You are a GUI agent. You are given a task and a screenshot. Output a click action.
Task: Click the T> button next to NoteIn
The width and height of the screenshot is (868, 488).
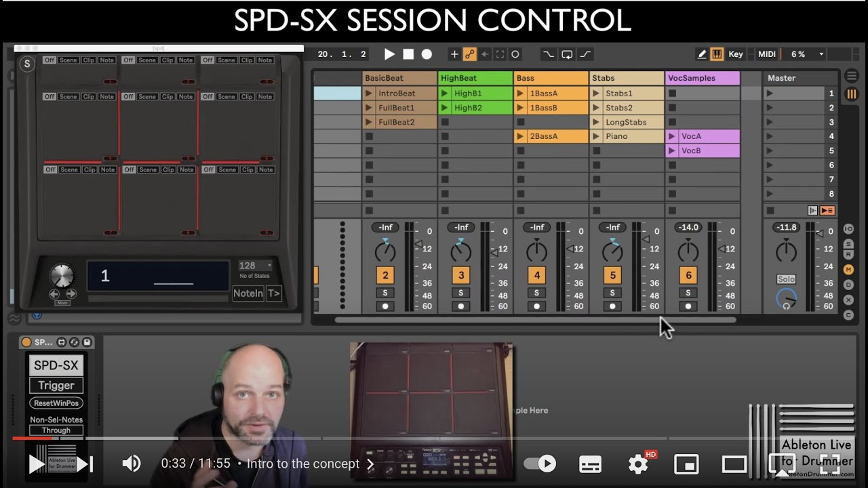point(273,293)
